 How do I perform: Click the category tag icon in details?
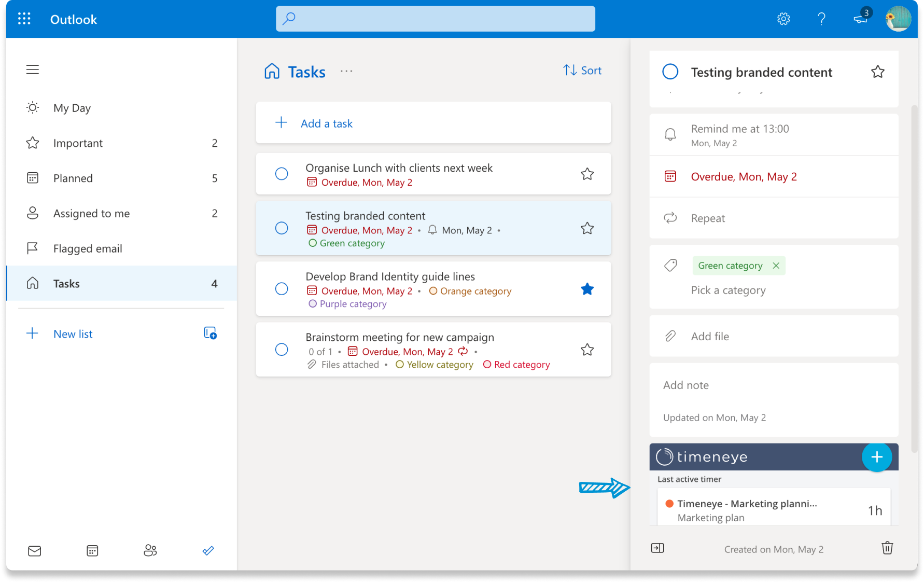(670, 266)
